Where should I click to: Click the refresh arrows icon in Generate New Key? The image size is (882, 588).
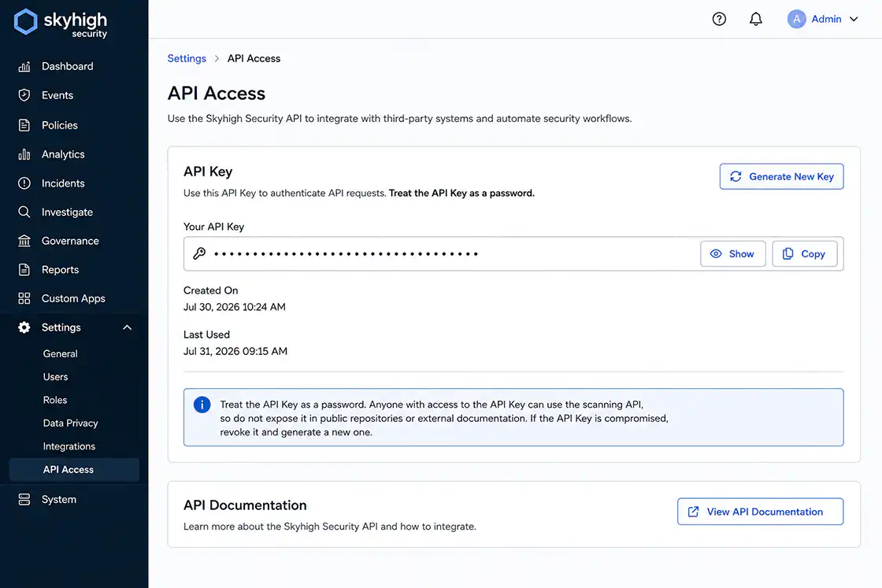click(736, 176)
